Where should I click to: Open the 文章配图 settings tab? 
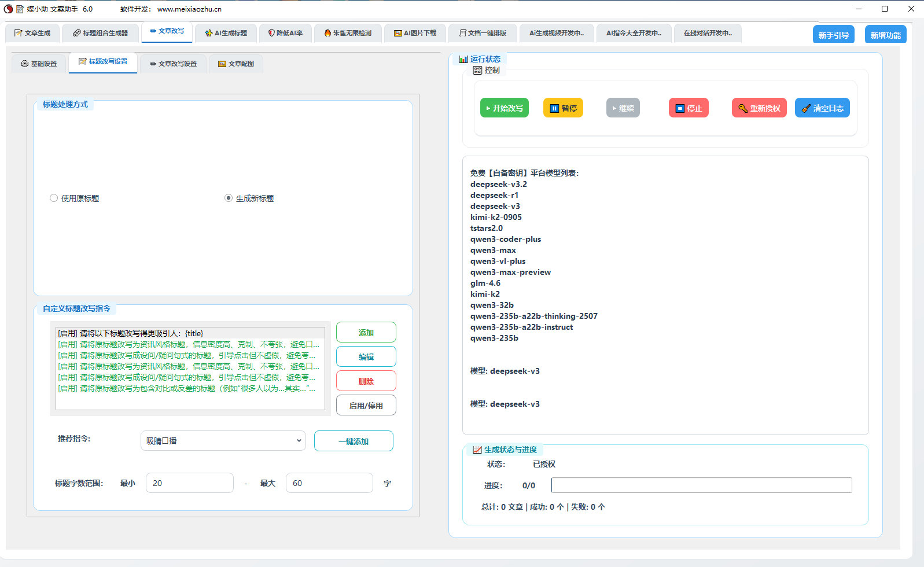pyautogui.click(x=236, y=64)
